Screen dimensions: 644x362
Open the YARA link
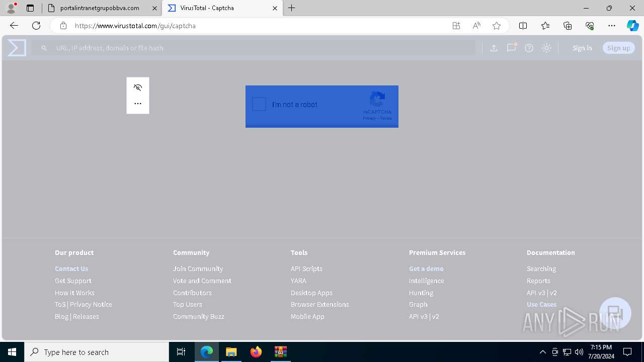[x=298, y=281]
